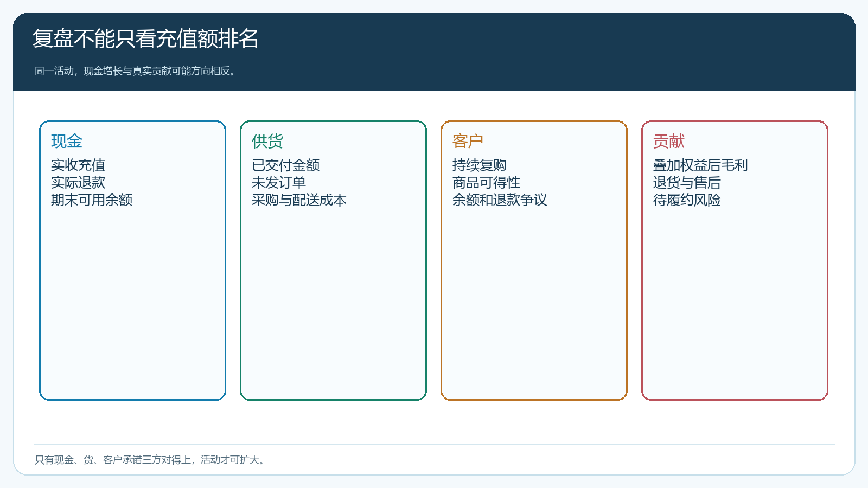Viewport: 868px width, 488px height.
Task: Click the 现金 card heading
Action: [x=67, y=141]
